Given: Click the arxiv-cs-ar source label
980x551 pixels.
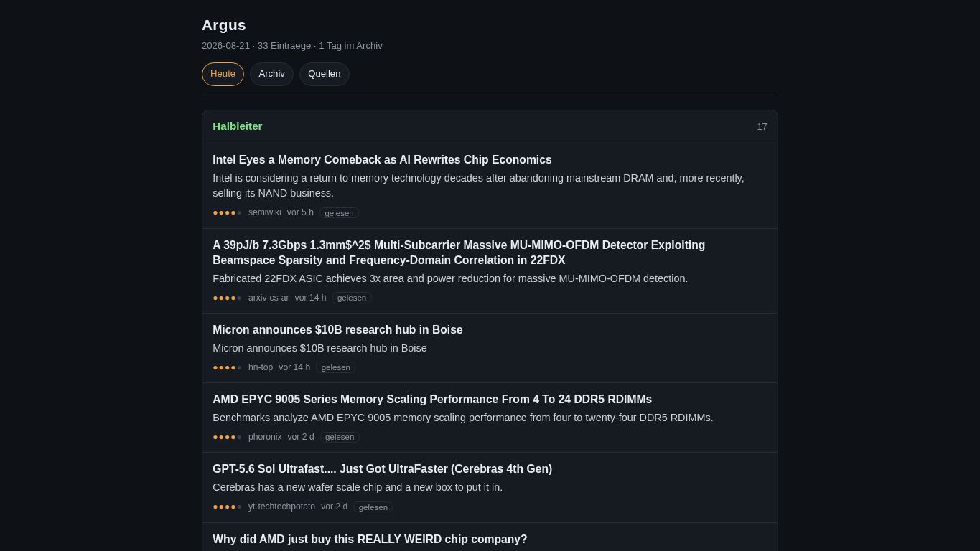Looking at the screenshot, I should (269, 298).
